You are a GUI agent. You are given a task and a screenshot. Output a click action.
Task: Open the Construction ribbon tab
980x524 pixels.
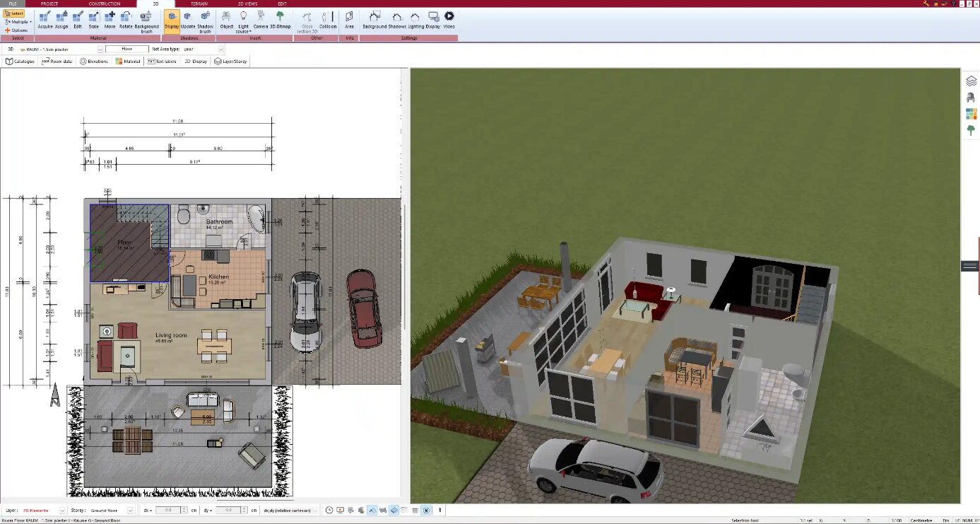tap(105, 4)
